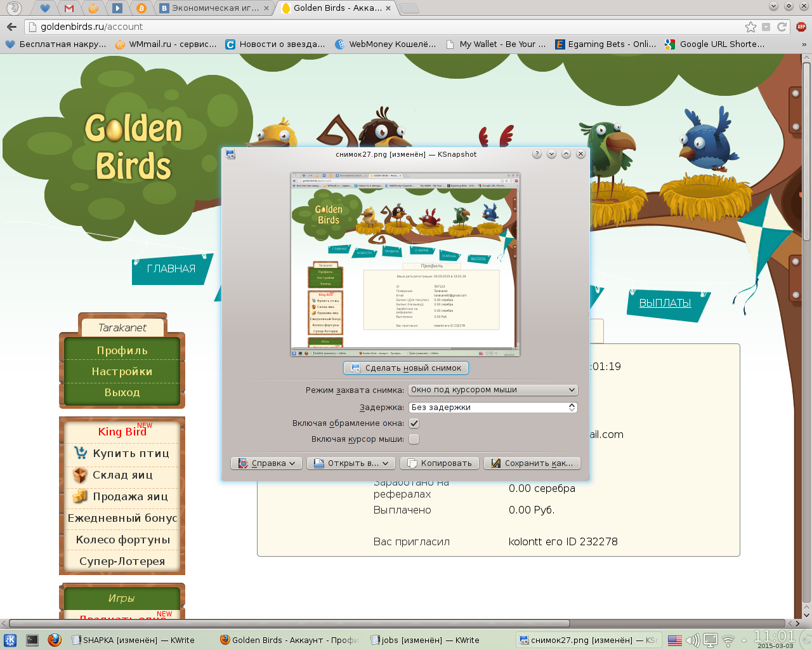Click the coins icon beside Продажа яиц

click(80, 496)
